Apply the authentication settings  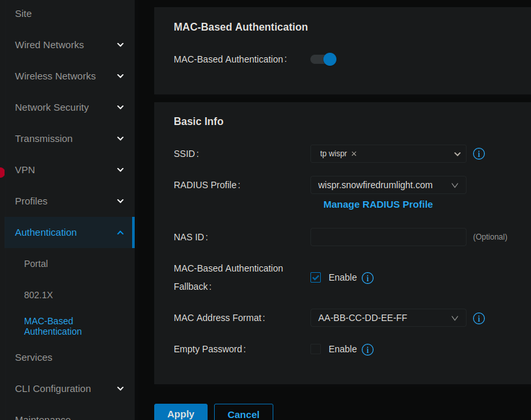[180, 413]
